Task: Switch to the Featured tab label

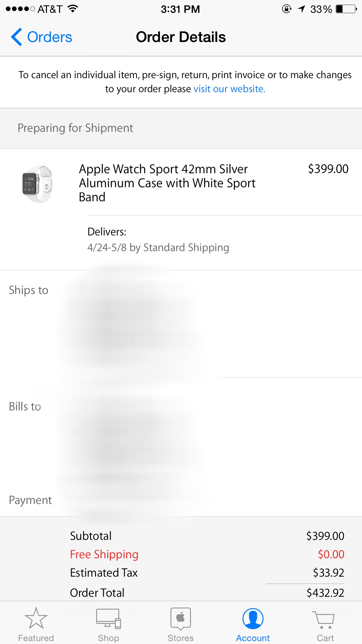Action: [36, 638]
